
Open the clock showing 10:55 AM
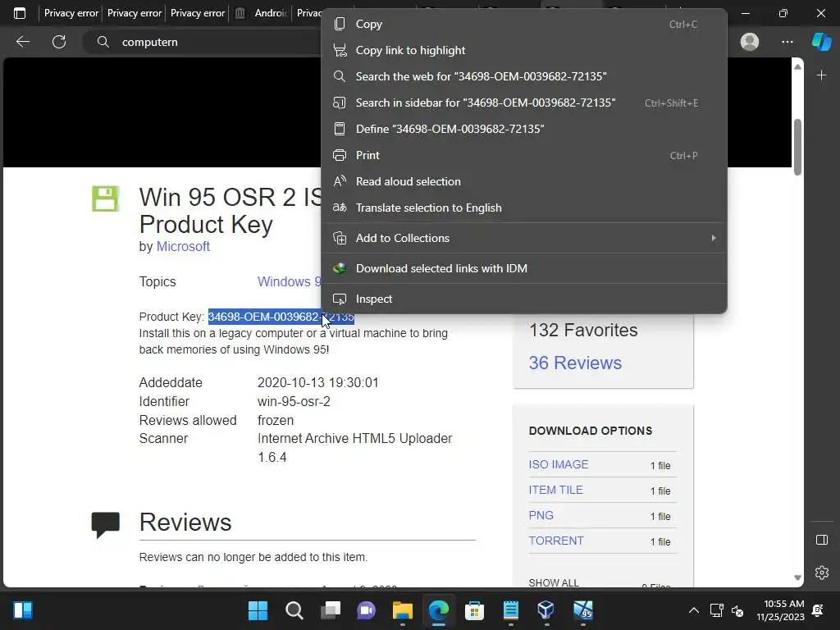781,610
